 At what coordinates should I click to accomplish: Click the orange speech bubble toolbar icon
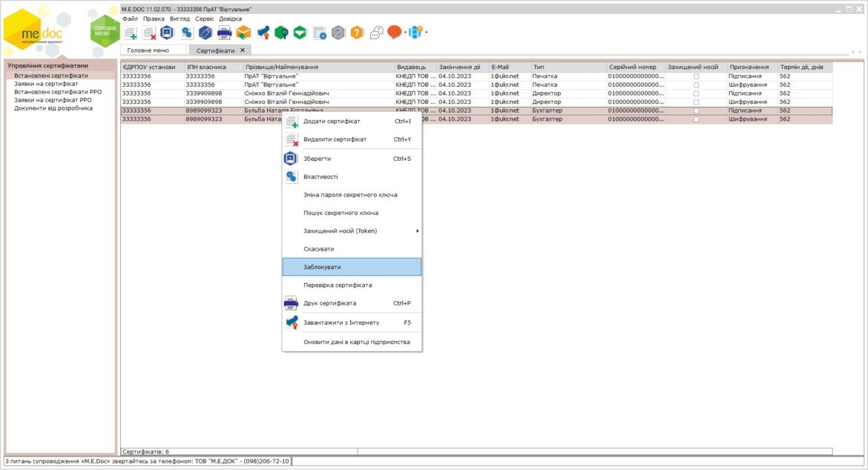(x=394, y=32)
